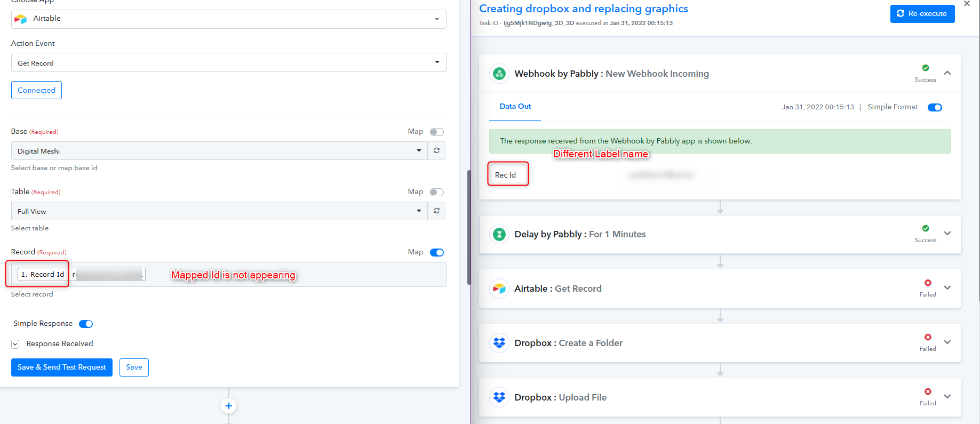Expand the Dropbox Create a Folder step
This screenshot has width=980, height=424.
[x=947, y=342]
